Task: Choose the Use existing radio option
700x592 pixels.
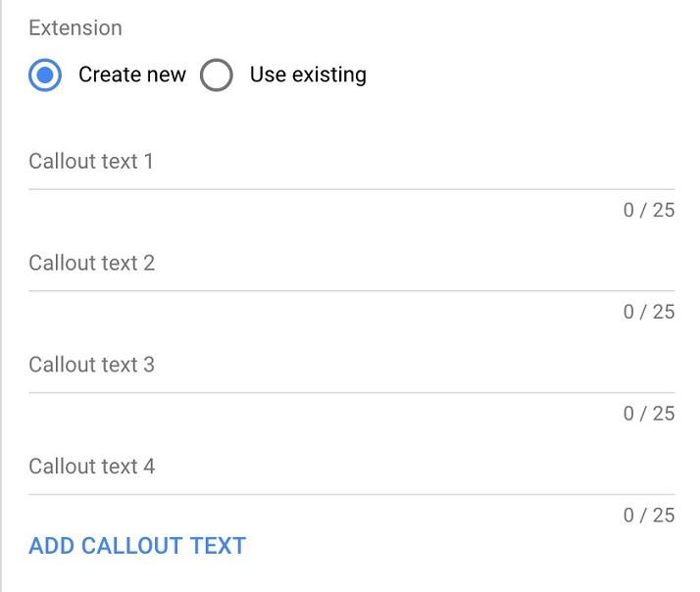Action: click(x=217, y=75)
